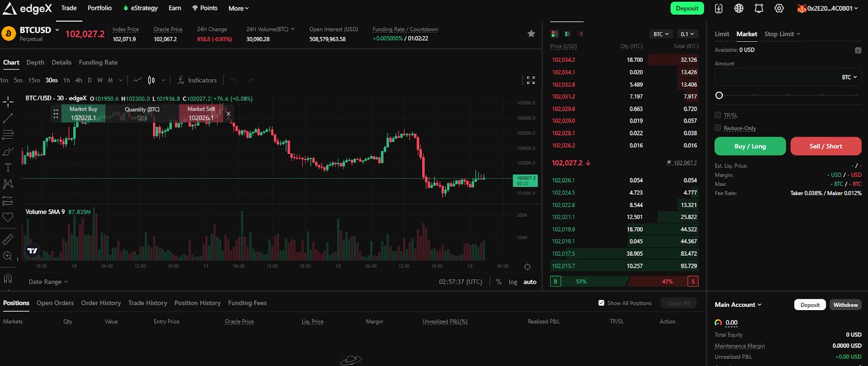Image resolution: width=868 pixels, height=366 pixels.
Task: Open the Portfolio menu item
Action: 100,8
